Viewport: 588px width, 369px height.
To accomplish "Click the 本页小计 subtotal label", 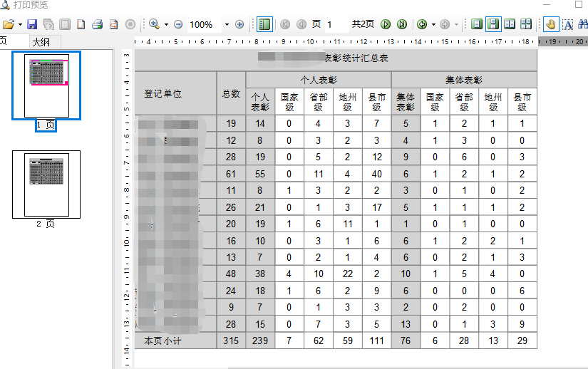I will [163, 341].
